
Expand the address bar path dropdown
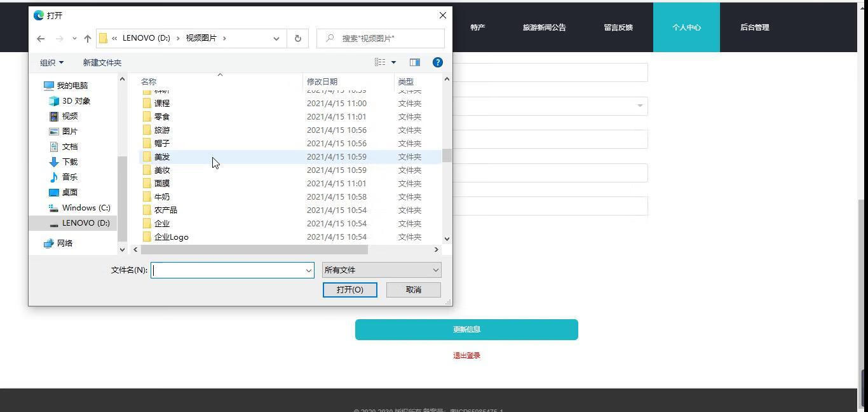pyautogui.click(x=276, y=38)
